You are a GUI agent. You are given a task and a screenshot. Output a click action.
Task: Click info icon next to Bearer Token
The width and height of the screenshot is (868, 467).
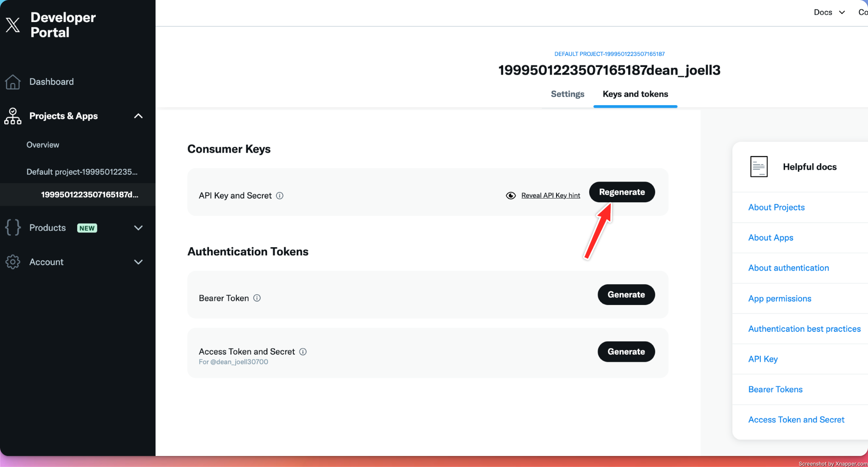click(257, 298)
